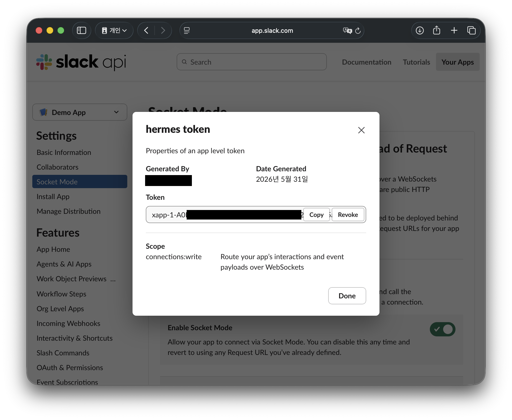Open Org Level Apps
Image resolution: width=512 pixels, height=420 pixels.
click(60, 309)
